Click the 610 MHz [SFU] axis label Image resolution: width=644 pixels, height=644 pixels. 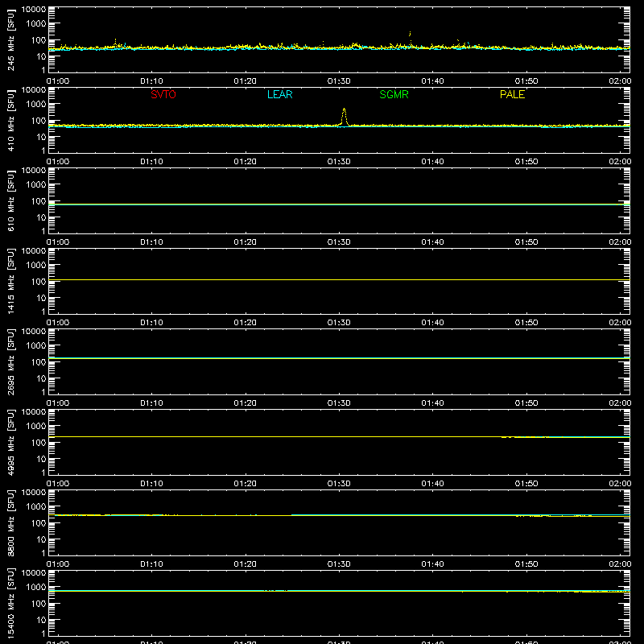[x=10, y=200]
